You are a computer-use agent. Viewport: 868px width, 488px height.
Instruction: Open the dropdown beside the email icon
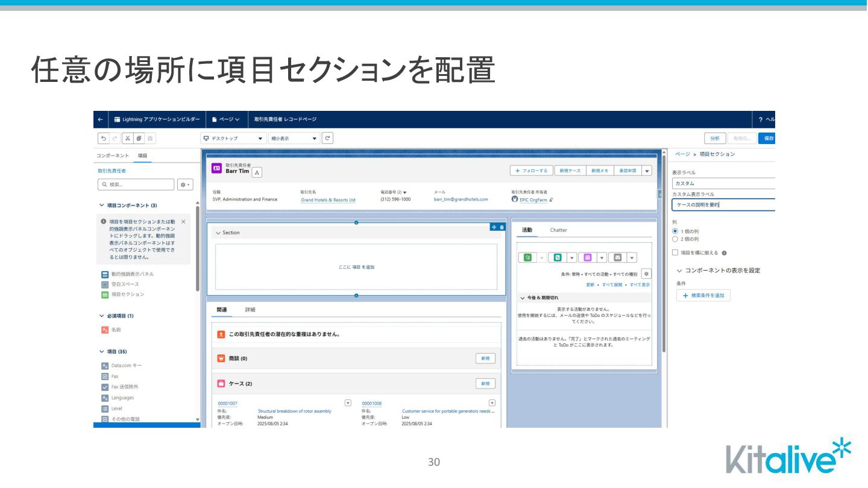pyautogui.click(x=632, y=257)
